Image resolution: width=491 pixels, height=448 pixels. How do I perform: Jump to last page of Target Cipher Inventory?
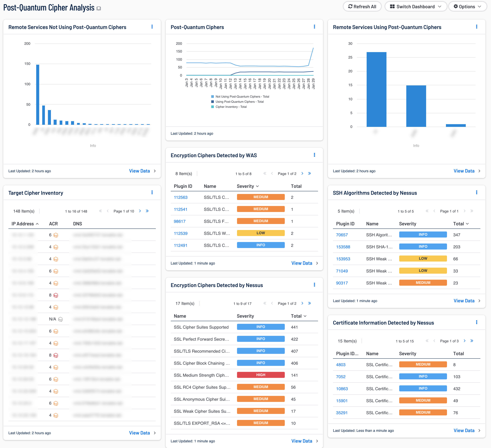(x=147, y=211)
